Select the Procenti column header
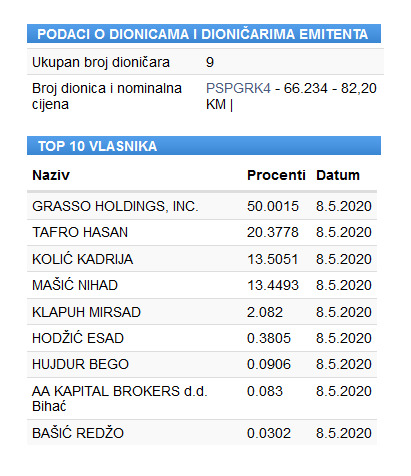This screenshot has width=411, height=476. click(x=276, y=175)
